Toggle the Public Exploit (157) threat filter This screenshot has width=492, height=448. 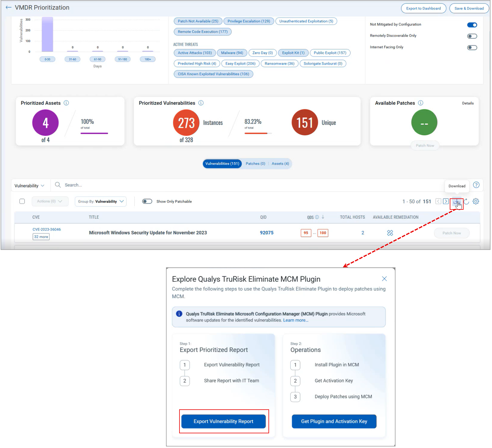(330, 53)
